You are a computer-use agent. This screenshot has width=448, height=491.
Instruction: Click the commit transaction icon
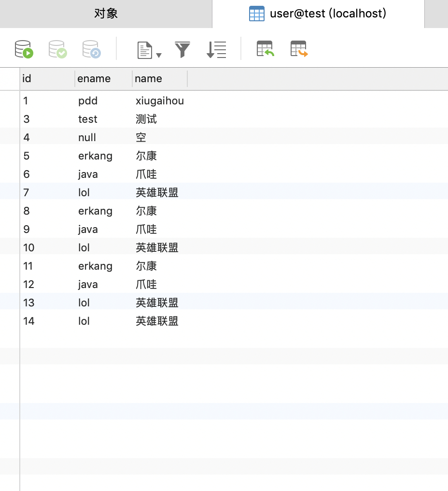pos(58,49)
